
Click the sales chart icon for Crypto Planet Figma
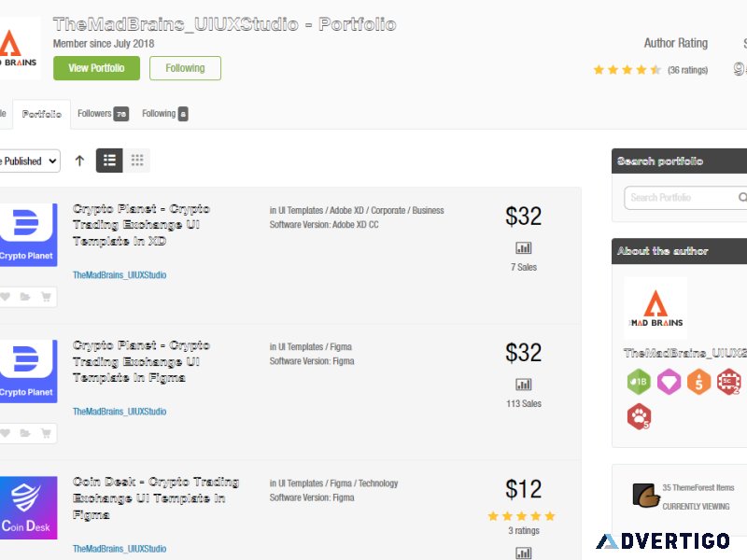point(524,385)
